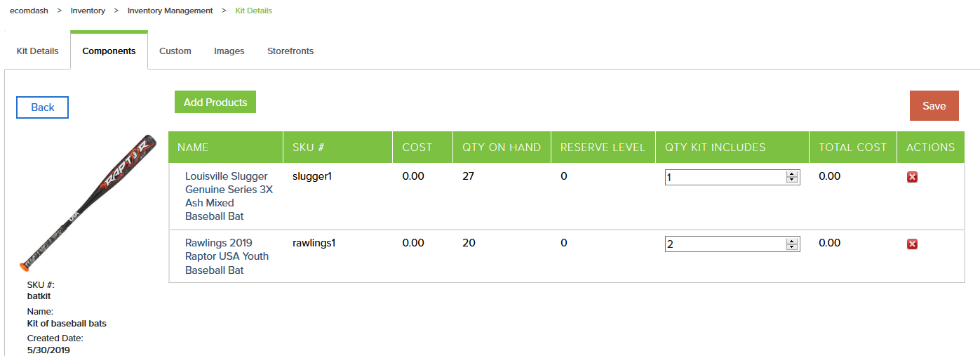Viewport: 980px width, 356px height.
Task: Open the Rawlings 2019 Raptor product link
Action: (x=227, y=256)
